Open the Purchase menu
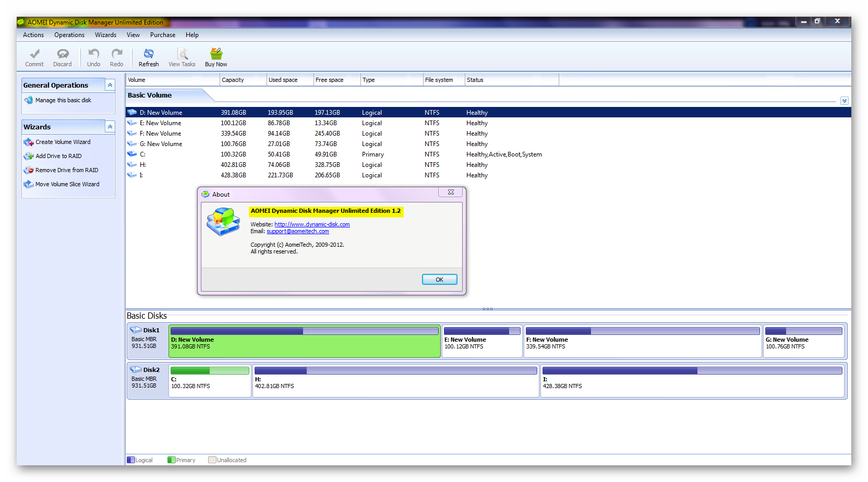This screenshot has width=868, height=482. (163, 35)
